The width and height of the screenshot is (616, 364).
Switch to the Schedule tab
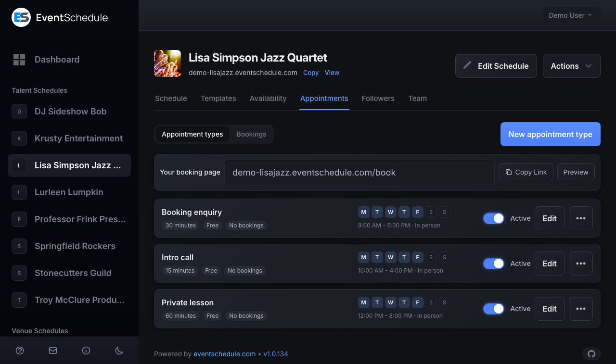tap(171, 99)
